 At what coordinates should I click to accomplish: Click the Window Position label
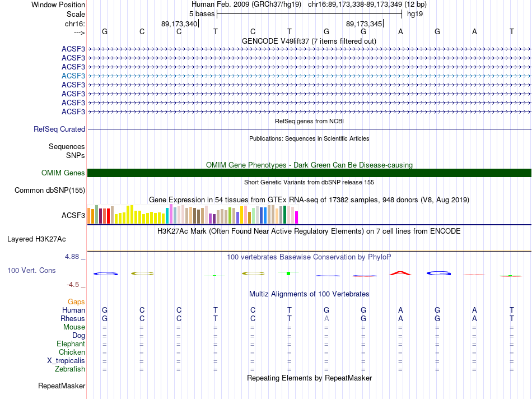(58, 4)
